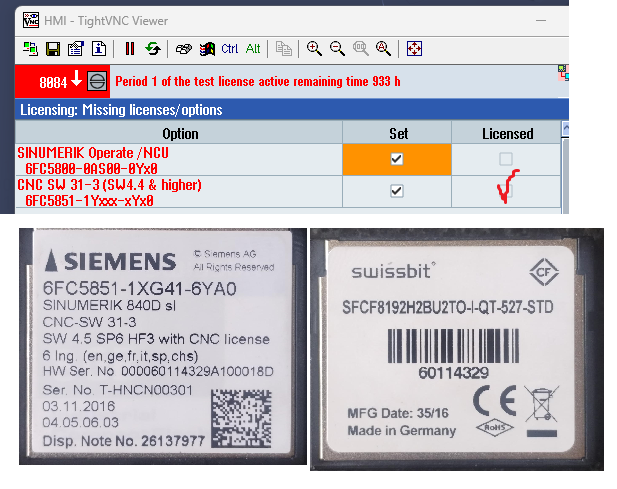Click the 'HMI - TightVNC Viewer' window title
The height and width of the screenshot is (489, 617).
point(106,20)
